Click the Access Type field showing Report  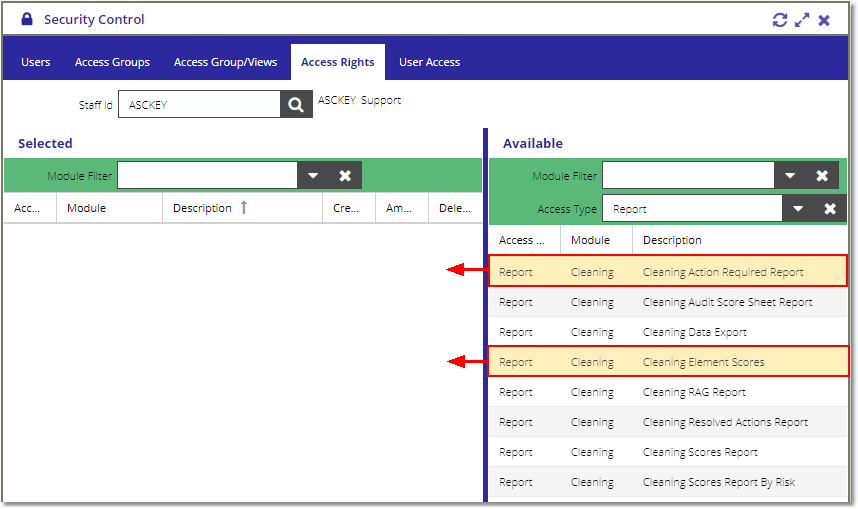point(692,209)
